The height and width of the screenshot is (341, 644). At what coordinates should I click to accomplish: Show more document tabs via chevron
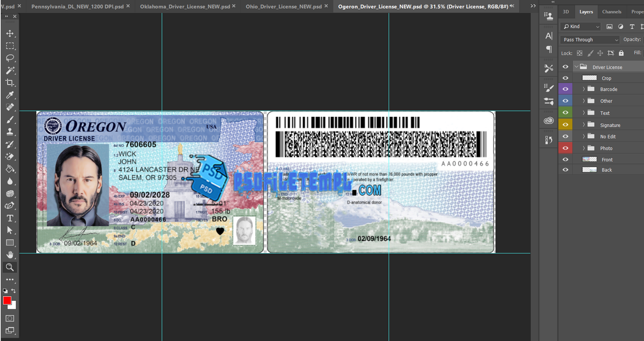(x=533, y=6)
